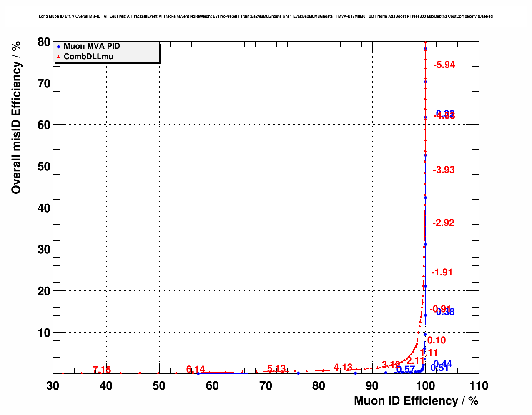Image resolution: width=532 pixels, height=415 pixels.
Task: Click the y-axis tick label '10'
Action: [43, 332]
